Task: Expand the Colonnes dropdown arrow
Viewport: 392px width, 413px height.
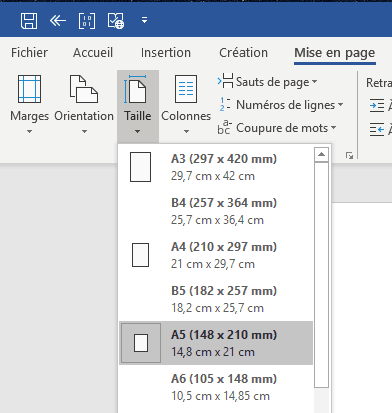Action: tap(186, 132)
